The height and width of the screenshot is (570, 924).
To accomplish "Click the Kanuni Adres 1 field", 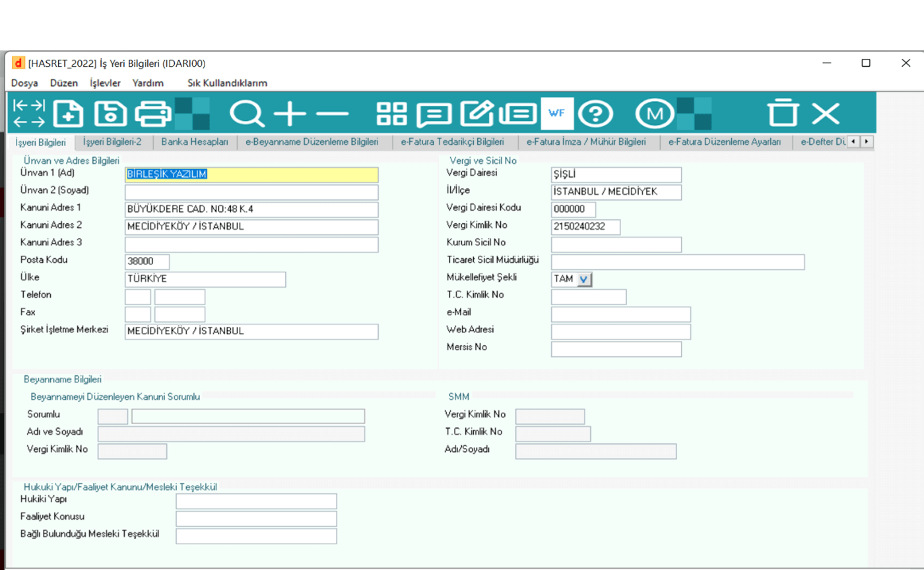I will [x=251, y=210].
